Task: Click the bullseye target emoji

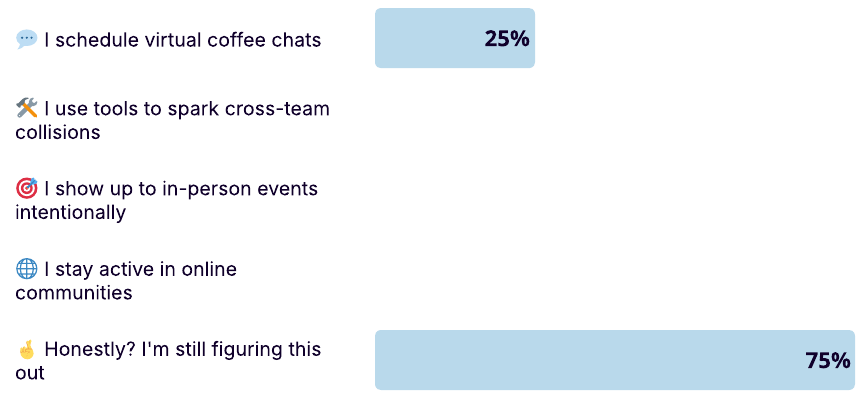Action: pyautogui.click(x=26, y=188)
